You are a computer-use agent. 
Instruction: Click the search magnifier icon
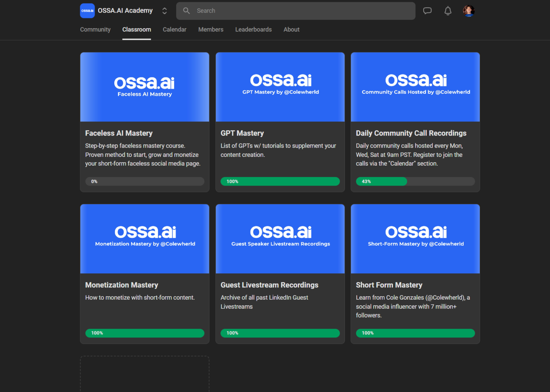point(186,11)
